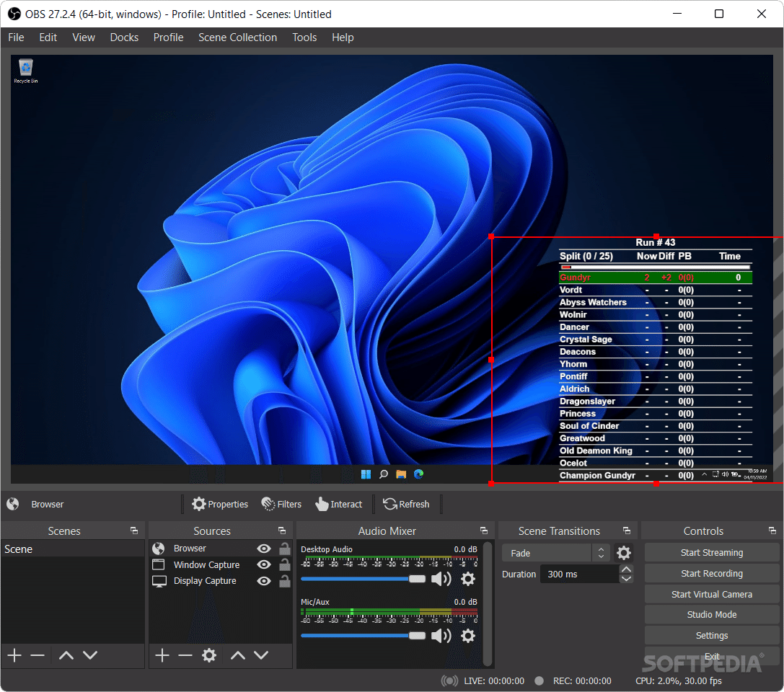Viewport: 784px width, 692px height.
Task: Open the Scene Collection menu
Action: coord(237,37)
